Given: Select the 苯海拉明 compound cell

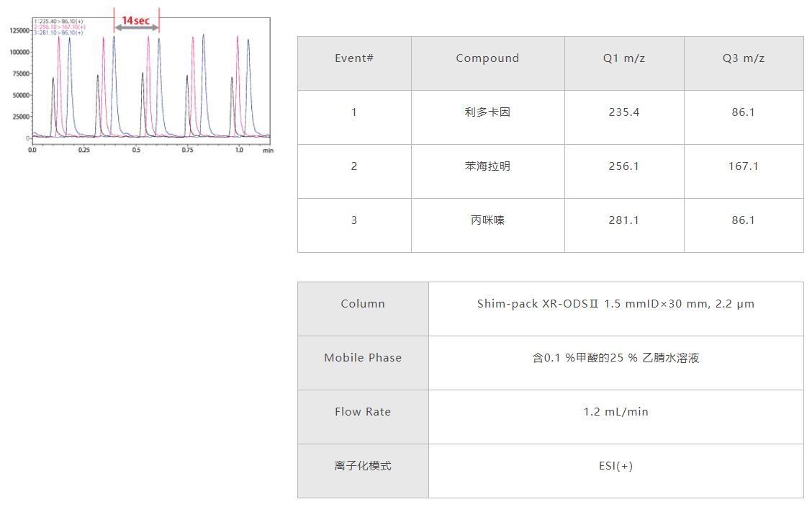Looking at the screenshot, I should coord(487,166).
